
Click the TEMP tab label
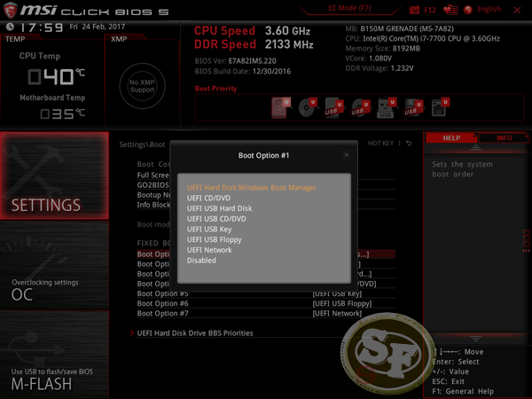point(15,39)
